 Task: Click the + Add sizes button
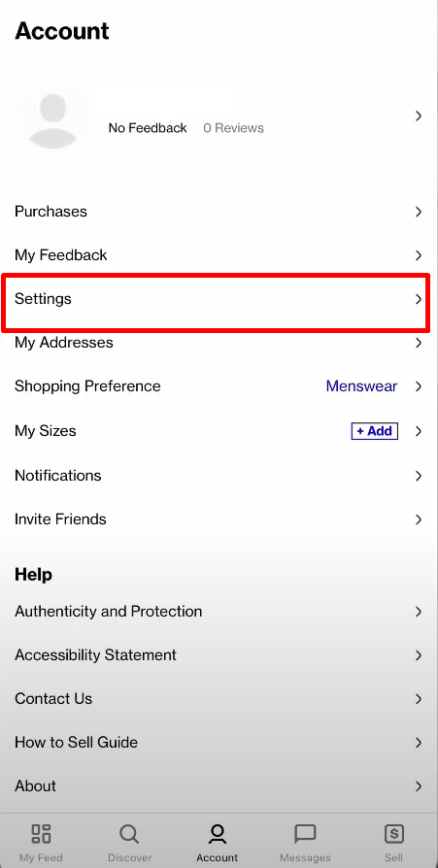coord(375,431)
